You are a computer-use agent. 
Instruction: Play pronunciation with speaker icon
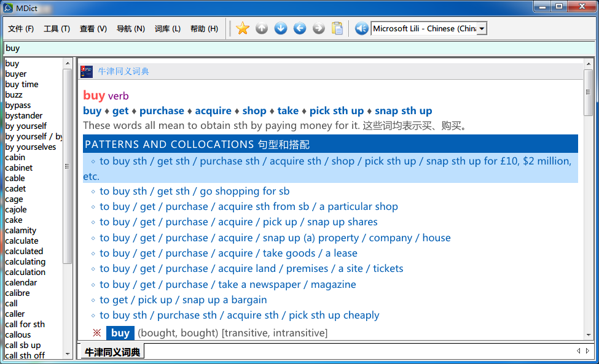tap(361, 28)
